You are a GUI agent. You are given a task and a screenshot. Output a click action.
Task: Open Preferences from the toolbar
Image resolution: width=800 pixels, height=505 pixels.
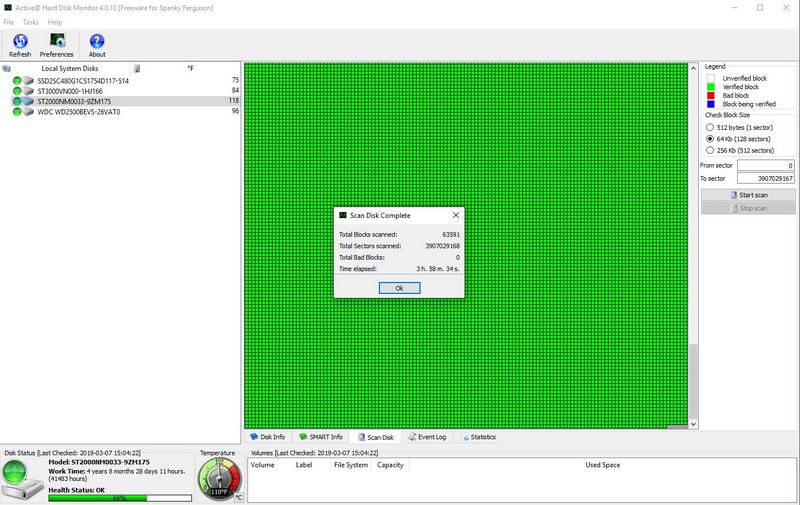[57, 44]
